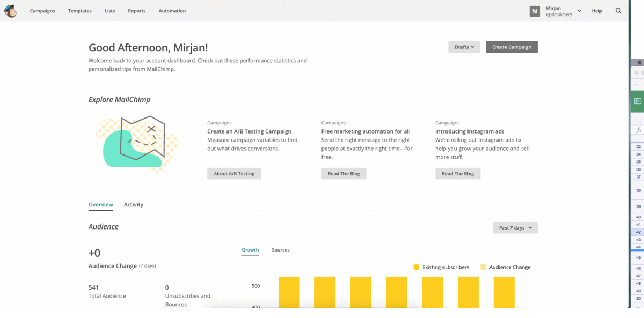Click the green spreadsheet icon at right edge
Screen dimensions: 644x318
click(638, 101)
